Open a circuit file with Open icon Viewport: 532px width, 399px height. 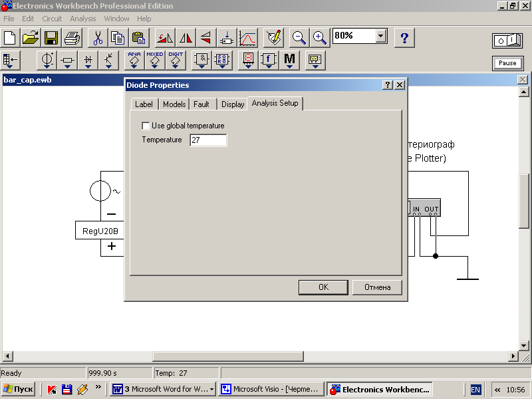(30, 38)
